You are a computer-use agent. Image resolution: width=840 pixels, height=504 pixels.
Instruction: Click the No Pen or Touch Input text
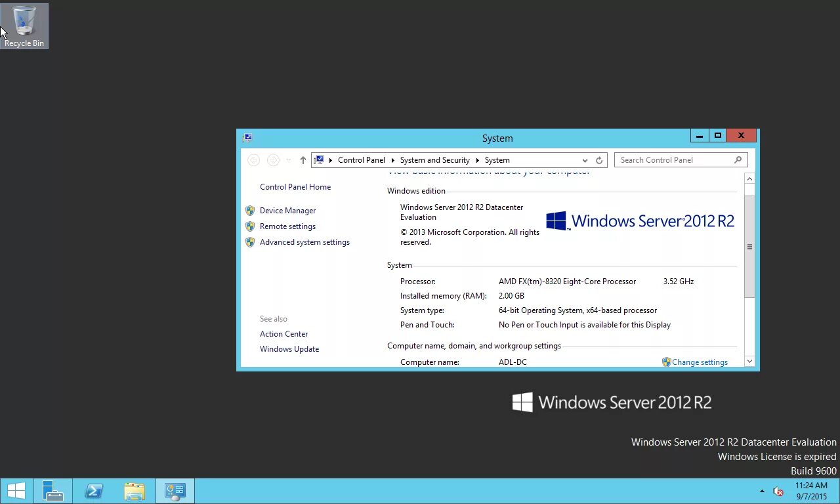584,325
